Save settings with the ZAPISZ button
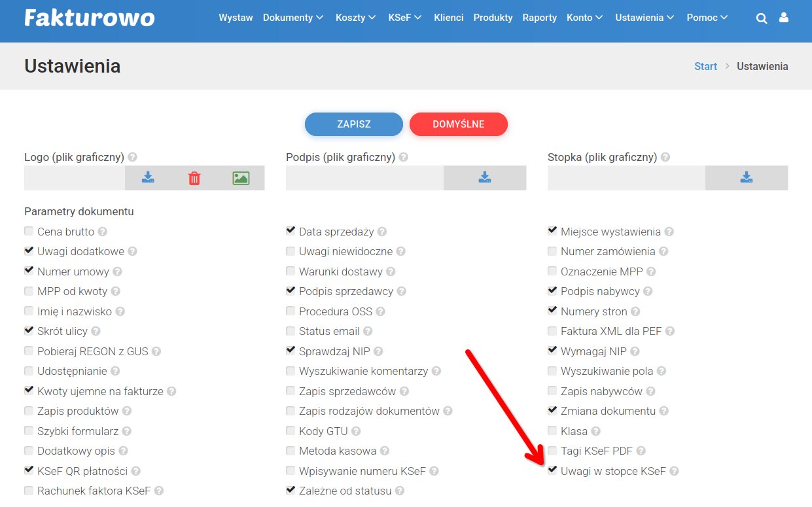 tap(354, 124)
